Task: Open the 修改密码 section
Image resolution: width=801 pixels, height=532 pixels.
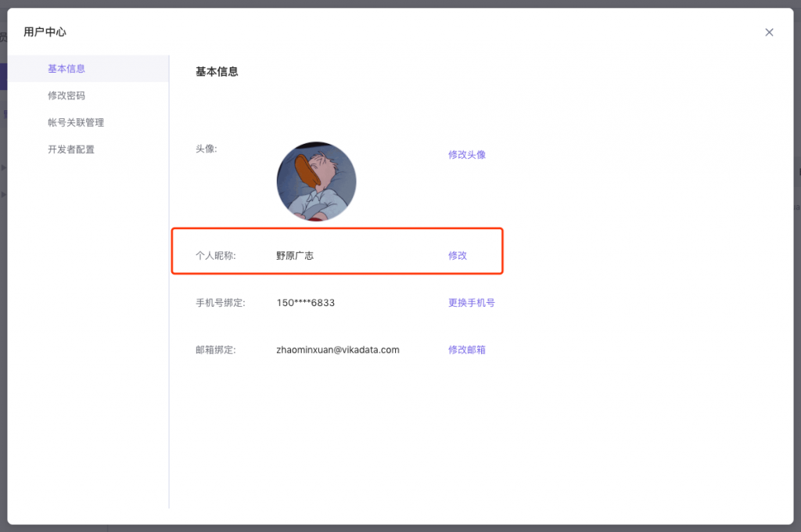Action: [66, 95]
